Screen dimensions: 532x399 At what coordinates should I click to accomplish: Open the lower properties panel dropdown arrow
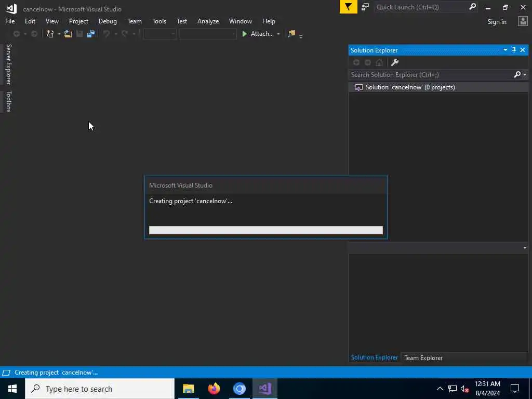click(x=525, y=248)
